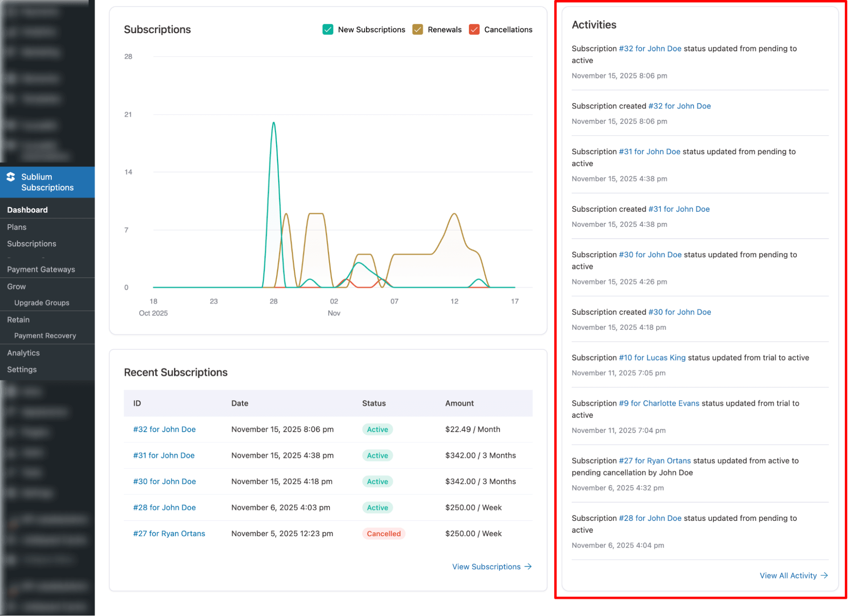
Task: Toggle the Cancellations checkbox
Action: pyautogui.click(x=474, y=29)
